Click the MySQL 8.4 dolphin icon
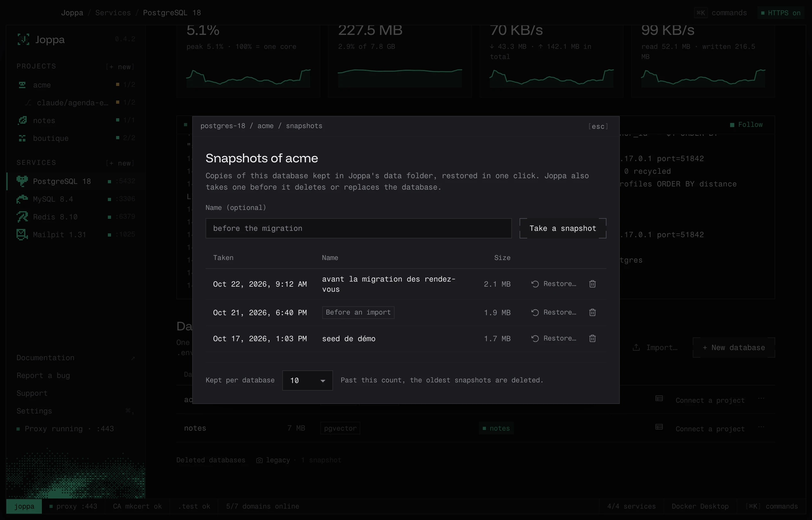812x520 pixels. tap(22, 199)
